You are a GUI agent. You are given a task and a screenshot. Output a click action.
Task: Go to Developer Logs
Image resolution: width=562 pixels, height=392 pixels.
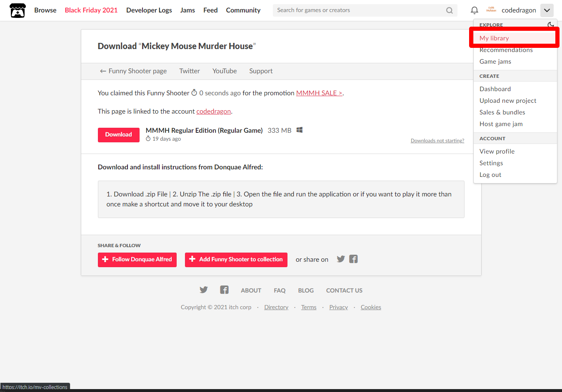[x=149, y=10]
